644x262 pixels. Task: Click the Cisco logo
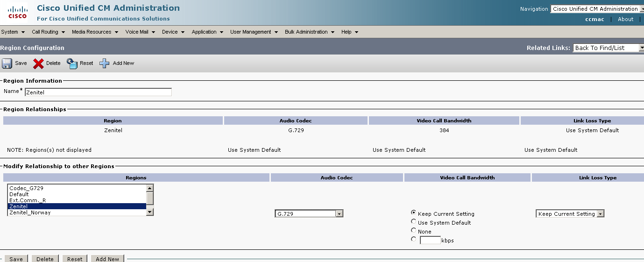point(18,13)
